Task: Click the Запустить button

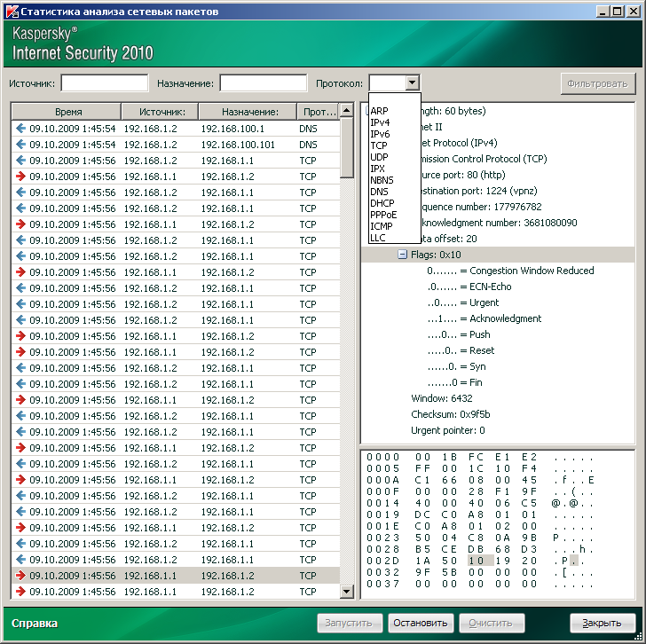Action: 350,623
